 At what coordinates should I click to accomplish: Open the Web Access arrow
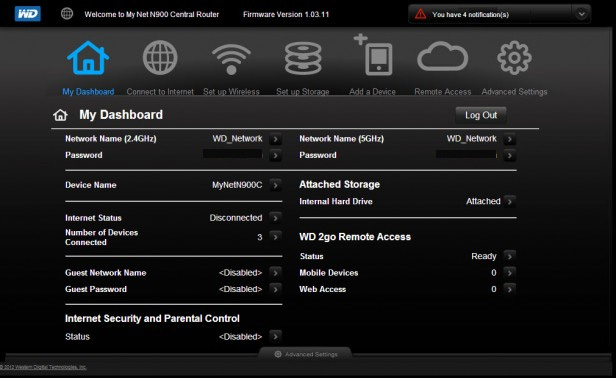tap(510, 289)
